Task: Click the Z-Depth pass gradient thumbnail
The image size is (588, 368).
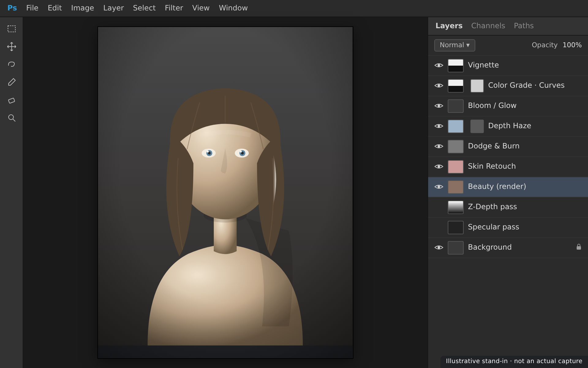Action: [456, 207]
